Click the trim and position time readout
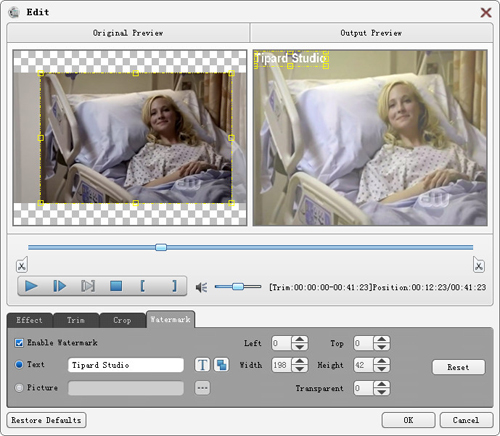Viewport: 500px width, 436px height. (378, 287)
